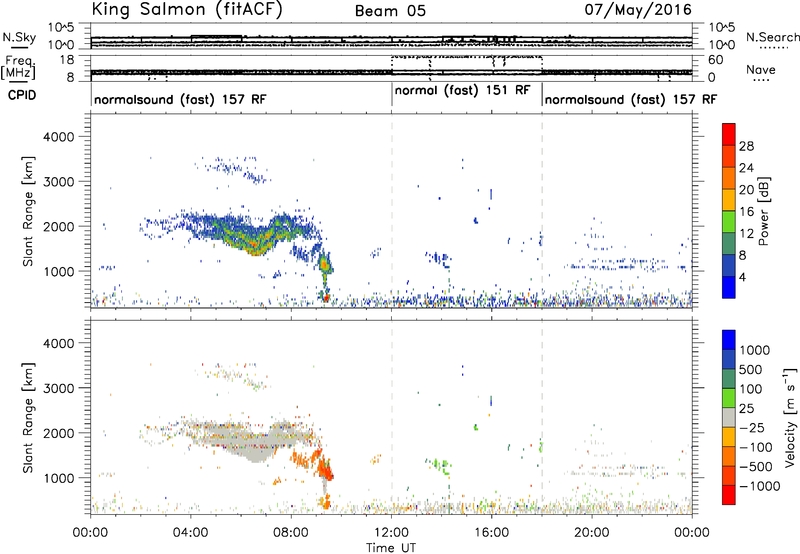Screen dimensions: 800x554
Task: Click the 'Power [dB]' colorbar label
Action: tap(764, 211)
